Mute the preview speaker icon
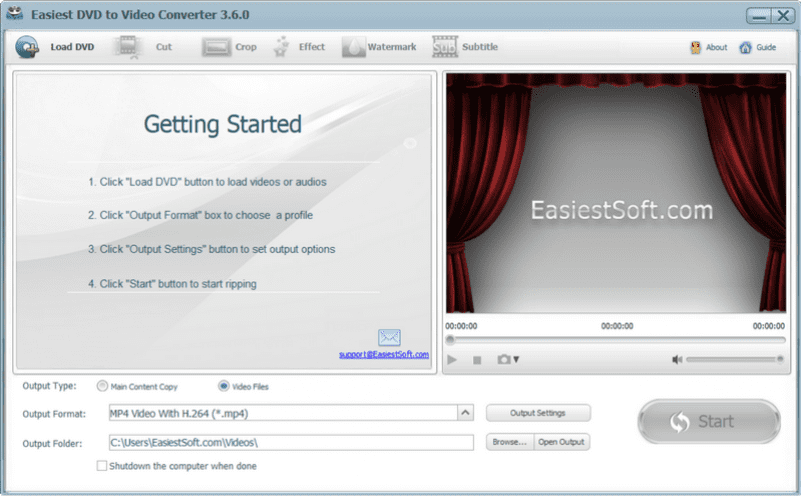This screenshot has height=496, width=801. tap(677, 360)
